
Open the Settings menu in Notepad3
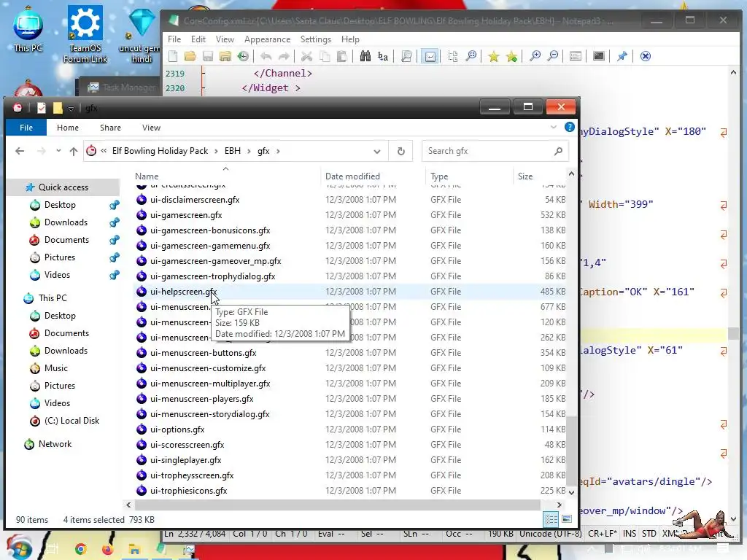click(x=315, y=39)
